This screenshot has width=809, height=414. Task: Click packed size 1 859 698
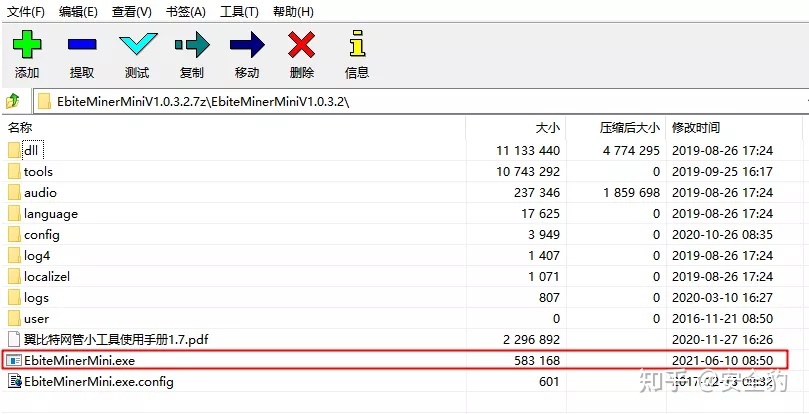pos(631,193)
